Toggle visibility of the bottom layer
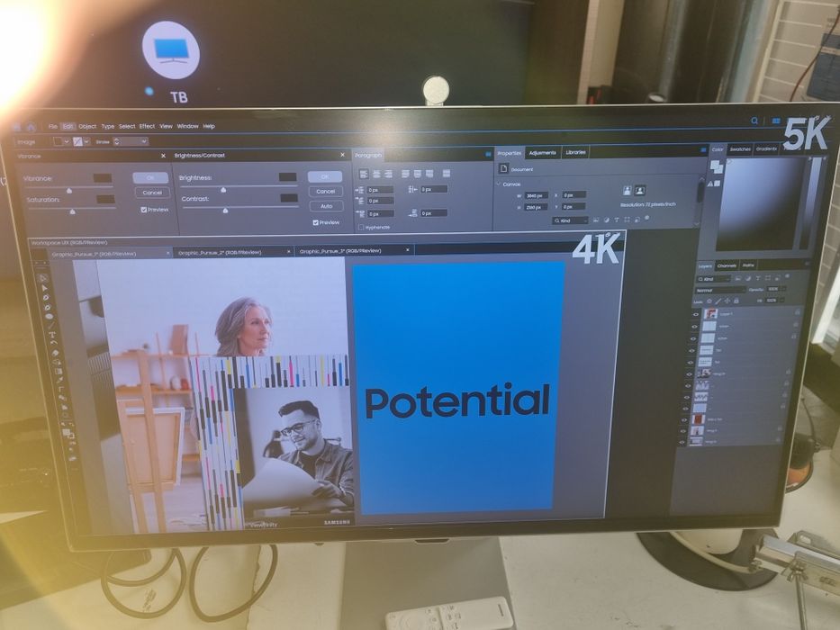This screenshot has width=840, height=630. [682, 443]
